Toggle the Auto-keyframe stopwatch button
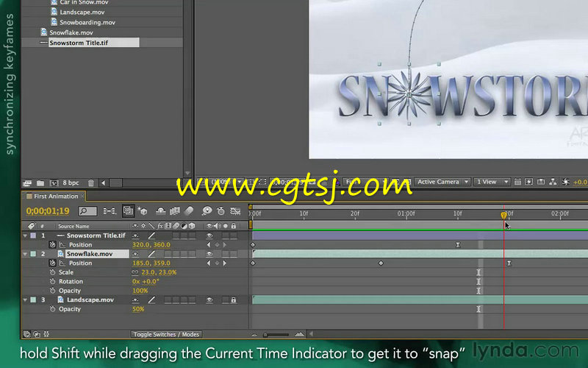Image resolution: width=588 pixels, height=368 pixels. 221,211
